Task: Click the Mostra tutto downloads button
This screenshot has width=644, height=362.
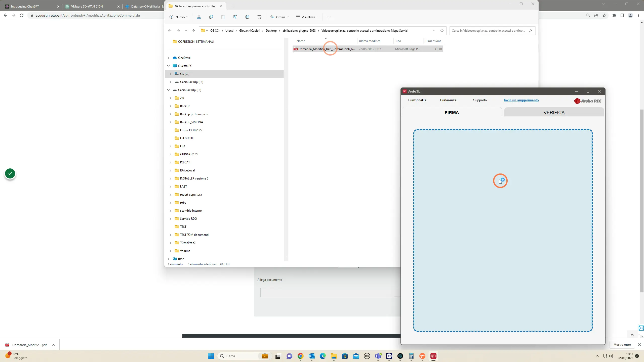Action: (x=622, y=344)
